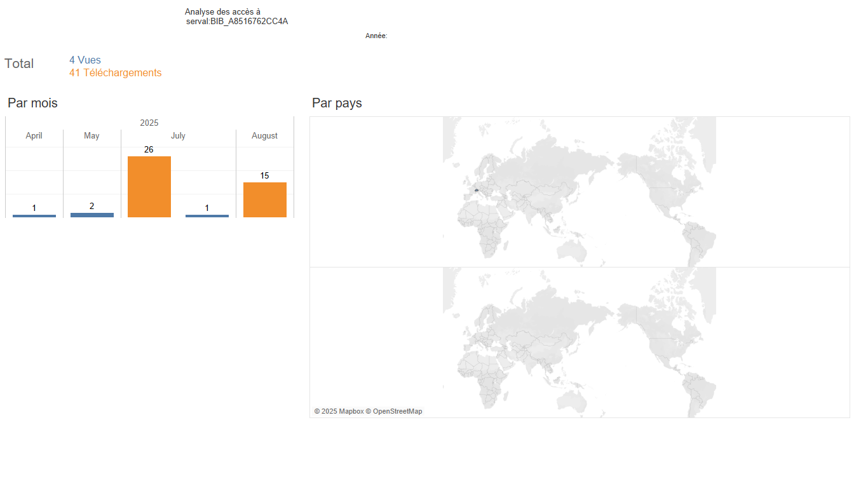The width and height of the screenshot is (868, 488).
Task: Click the value label "26" above July bar
Action: [x=149, y=149]
